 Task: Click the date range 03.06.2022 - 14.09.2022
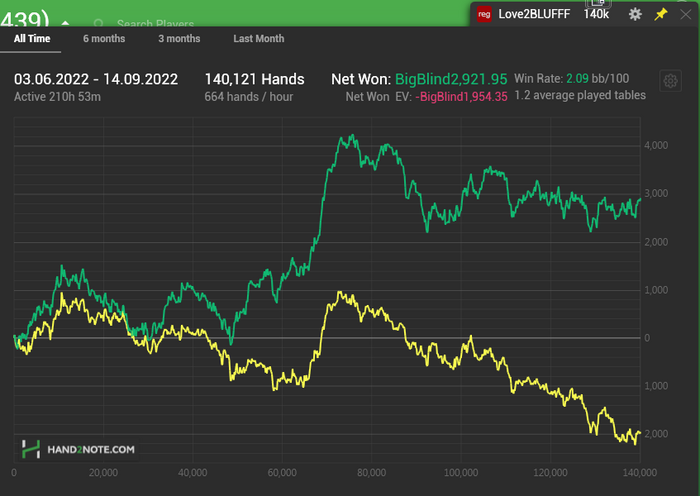click(x=96, y=79)
